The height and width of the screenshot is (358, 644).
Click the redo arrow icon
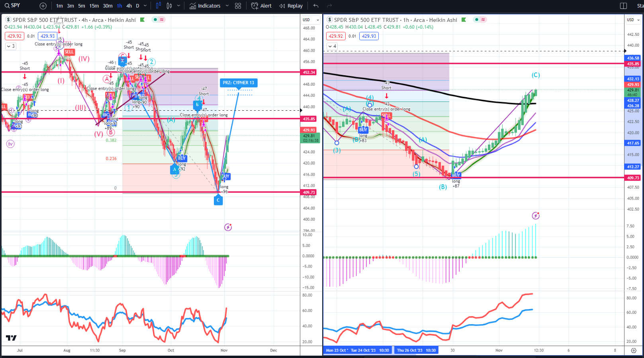click(x=329, y=6)
